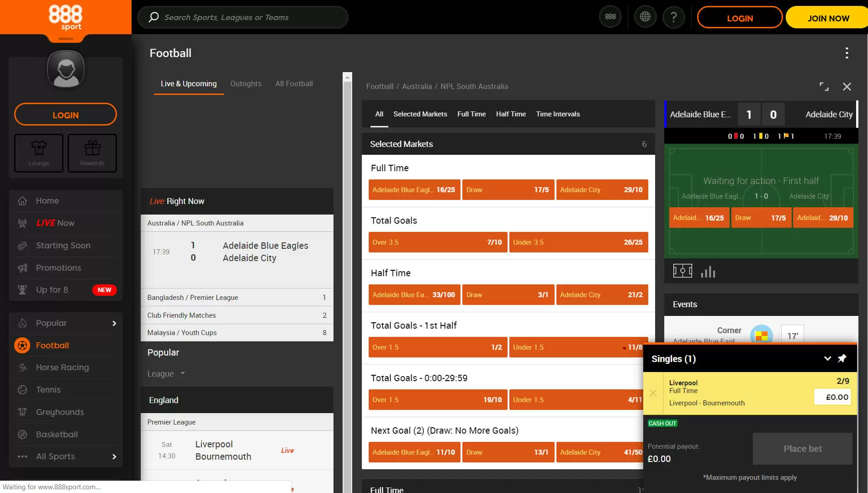
Task: Click the stake amount input field
Action: point(832,397)
